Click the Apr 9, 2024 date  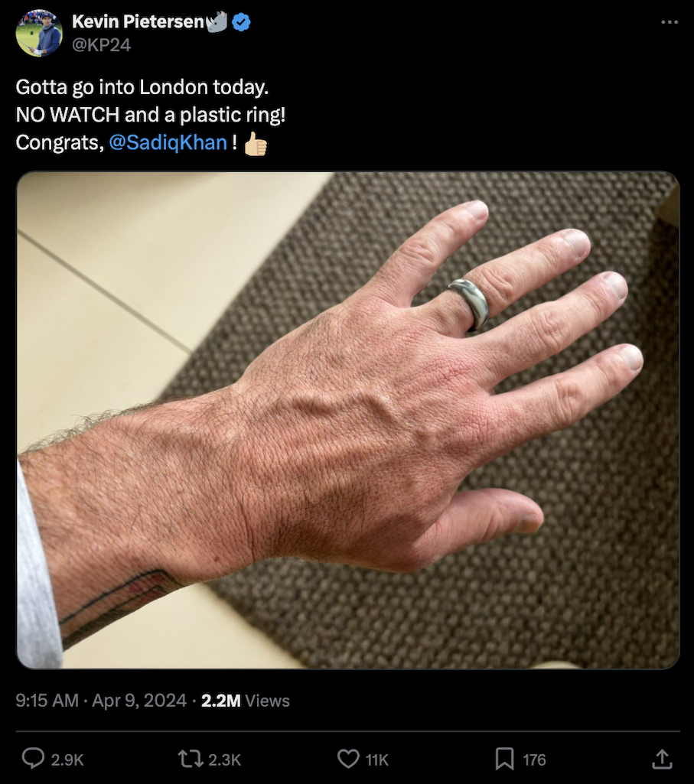tap(139, 701)
